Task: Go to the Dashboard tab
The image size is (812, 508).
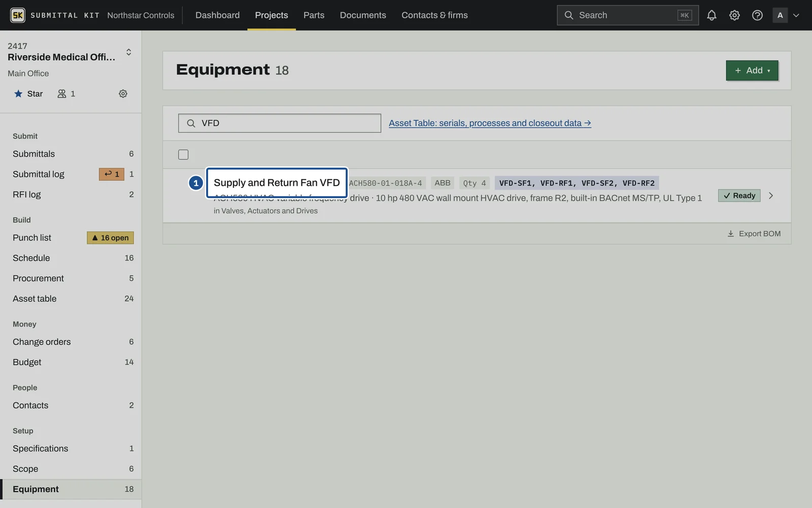Action: (x=217, y=15)
